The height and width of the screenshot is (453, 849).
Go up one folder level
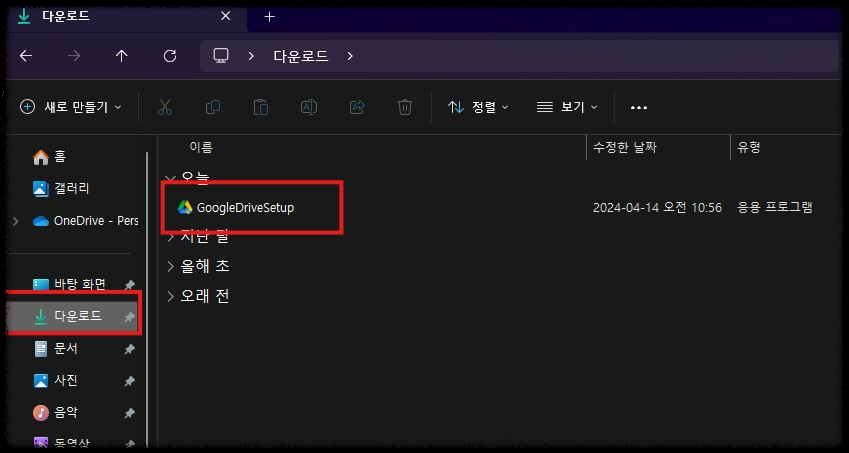[x=122, y=56]
